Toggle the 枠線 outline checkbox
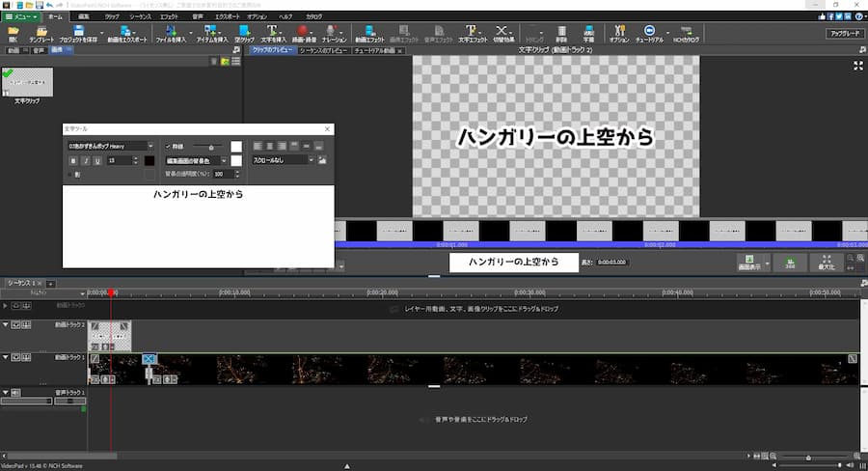Image resolution: width=868 pixels, height=471 pixels. tap(168, 147)
